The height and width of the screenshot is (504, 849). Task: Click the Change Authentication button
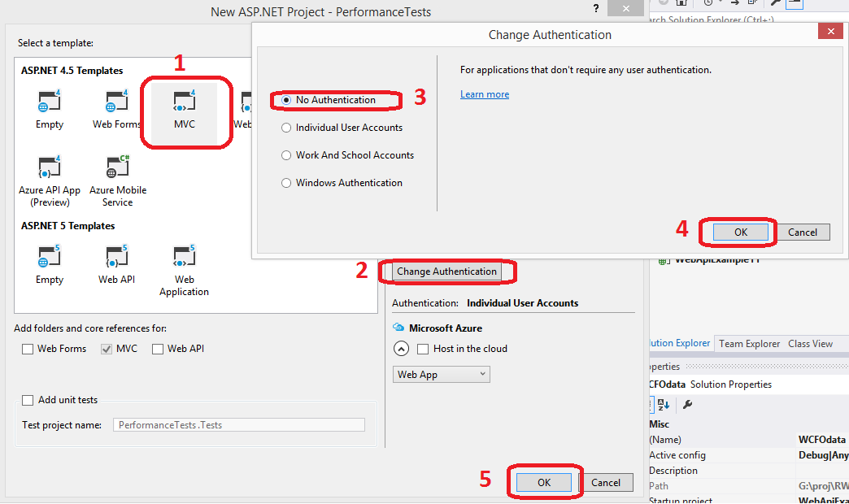point(446,272)
